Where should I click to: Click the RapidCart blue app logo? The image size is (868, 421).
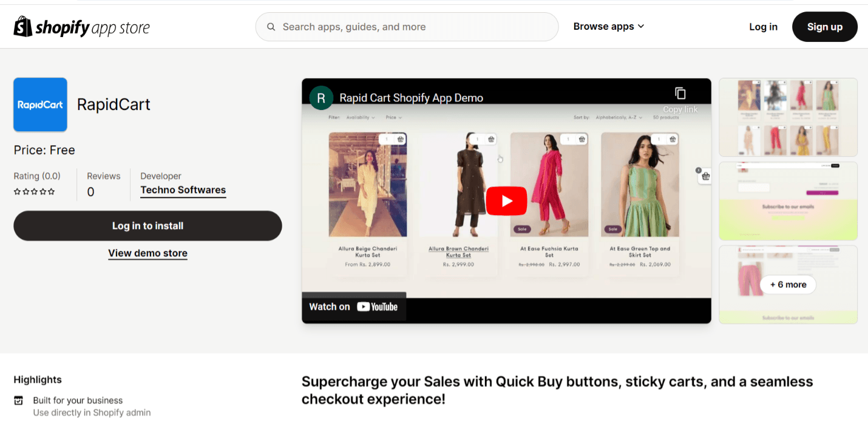(40, 104)
